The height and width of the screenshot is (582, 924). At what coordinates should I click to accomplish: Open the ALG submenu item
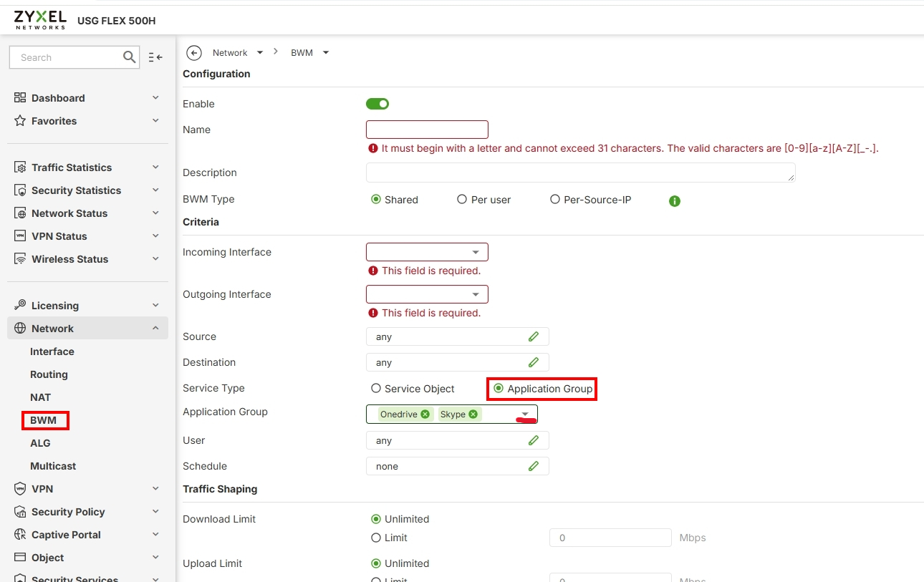40,443
